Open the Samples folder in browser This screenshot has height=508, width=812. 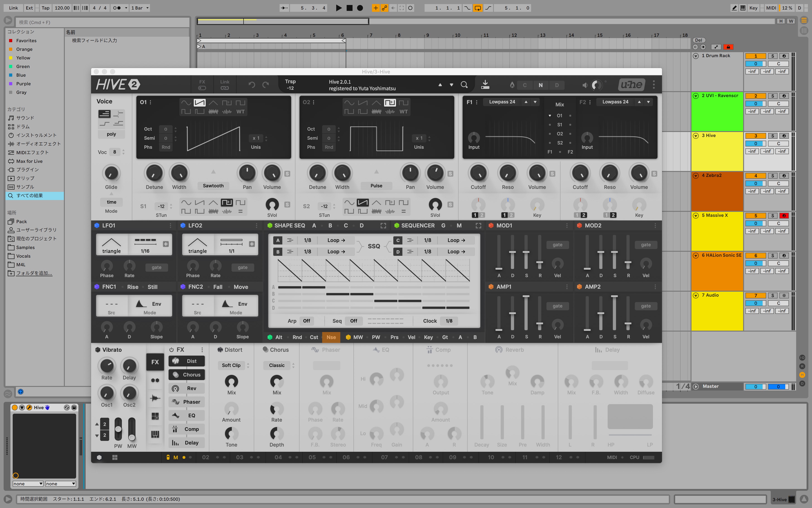[x=26, y=247]
